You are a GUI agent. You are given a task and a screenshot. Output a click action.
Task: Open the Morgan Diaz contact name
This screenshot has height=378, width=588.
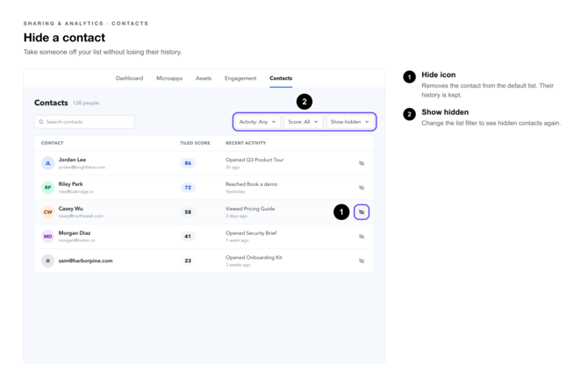click(75, 233)
